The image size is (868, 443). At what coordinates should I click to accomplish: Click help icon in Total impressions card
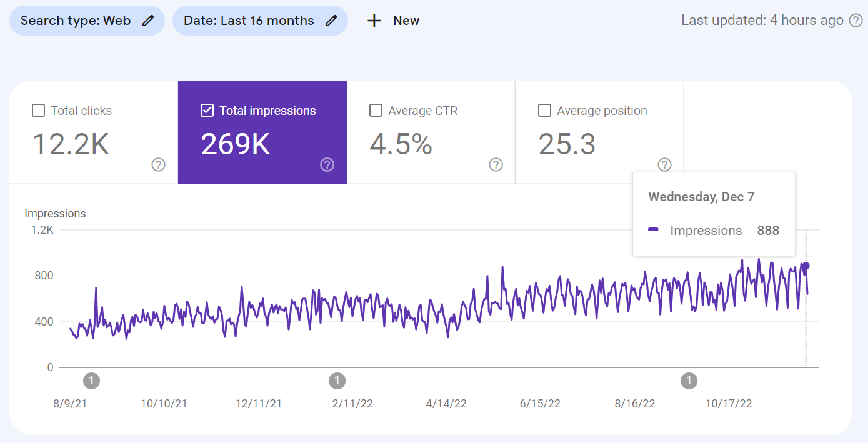327,165
